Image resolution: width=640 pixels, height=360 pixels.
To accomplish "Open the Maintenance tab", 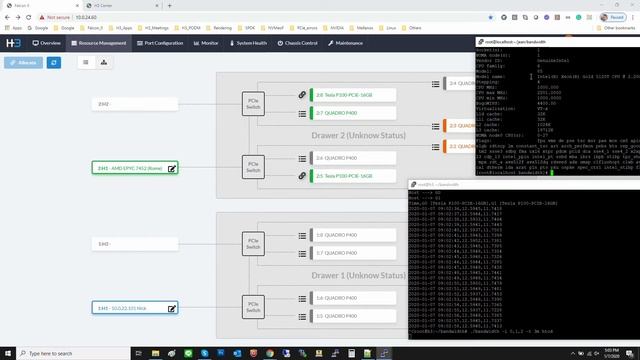I will pyautogui.click(x=345, y=43).
